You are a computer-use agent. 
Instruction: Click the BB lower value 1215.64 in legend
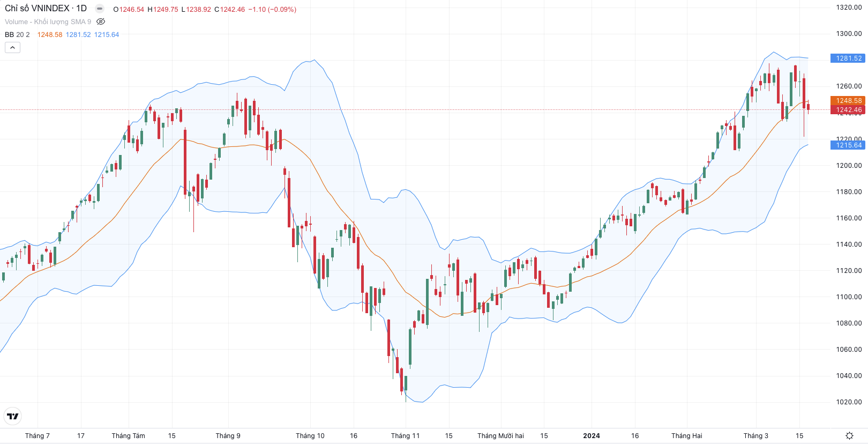(107, 35)
